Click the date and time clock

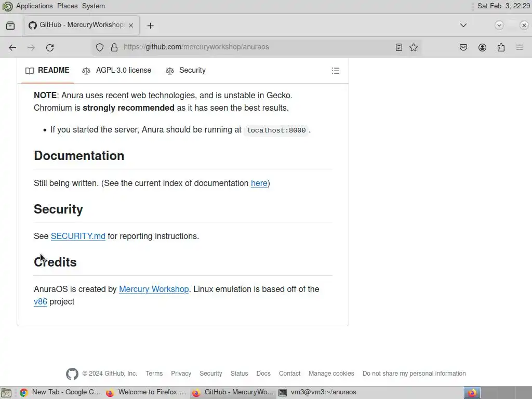[x=503, y=6]
